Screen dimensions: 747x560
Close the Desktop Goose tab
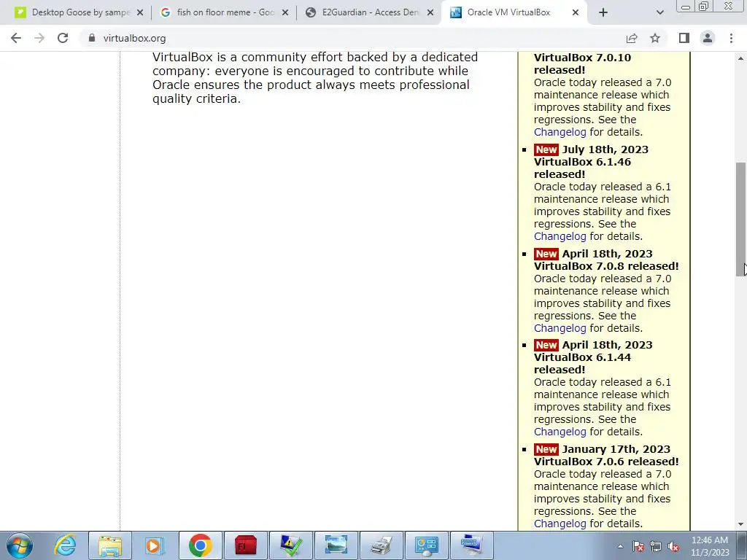(140, 13)
